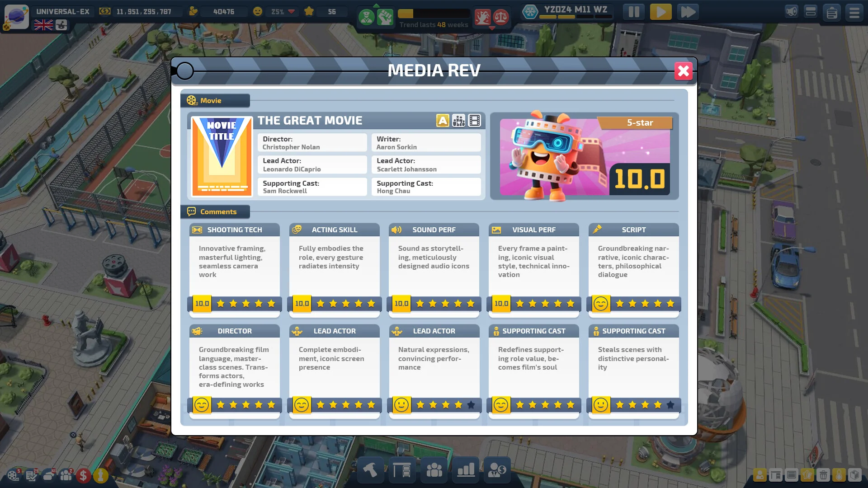Image resolution: width=868 pixels, height=488 pixels.
Task: Click the trash delete icon in bottom-right toolbar
Action: [x=823, y=475]
